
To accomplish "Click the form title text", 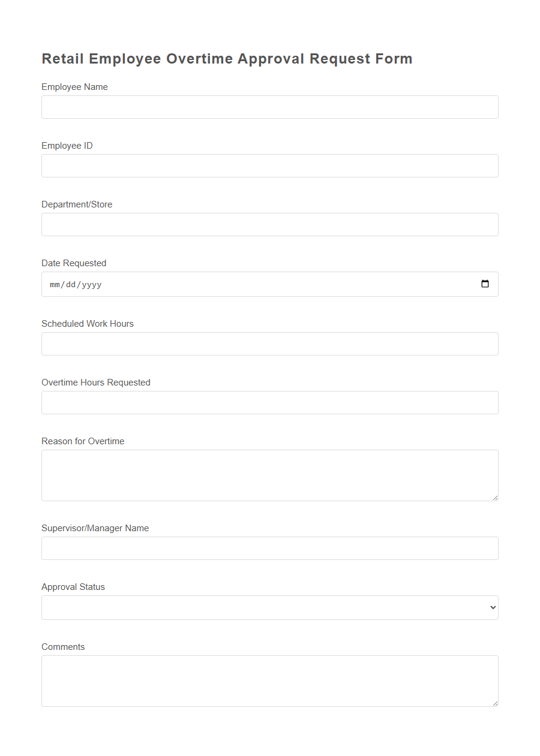I will pos(227,58).
